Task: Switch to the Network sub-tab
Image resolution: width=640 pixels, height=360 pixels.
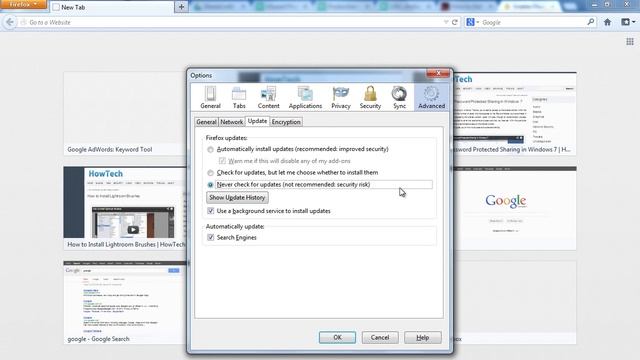Action: click(x=231, y=122)
